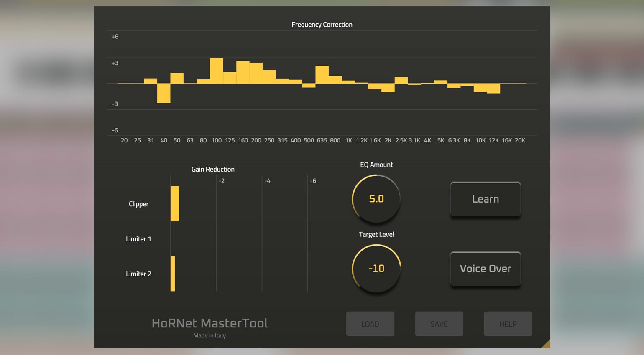The height and width of the screenshot is (355, 644).
Task: Click the Gain Reduction heading
Action: 213,169
